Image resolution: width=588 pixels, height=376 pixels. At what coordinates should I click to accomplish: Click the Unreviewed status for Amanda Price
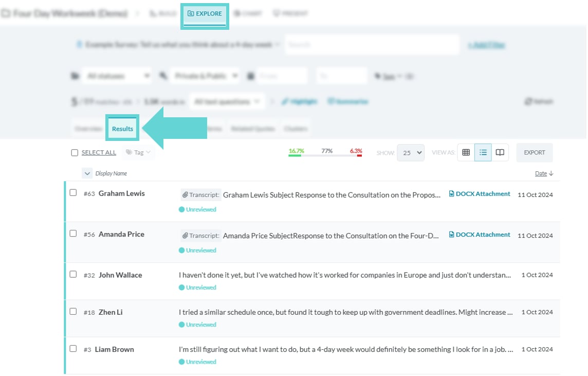[197, 250]
